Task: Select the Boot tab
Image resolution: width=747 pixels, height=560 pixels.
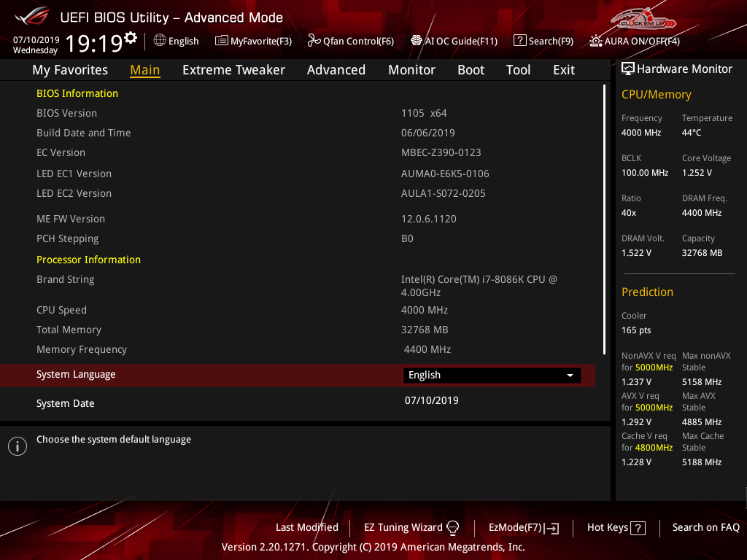Action: [x=471, y=70]
